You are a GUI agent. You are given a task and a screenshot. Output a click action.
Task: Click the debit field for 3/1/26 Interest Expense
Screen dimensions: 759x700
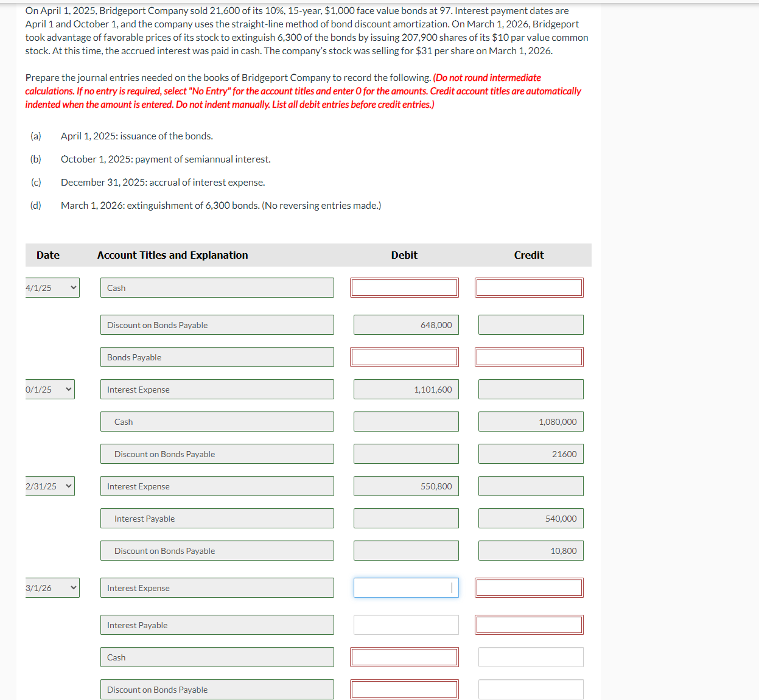(406, 588)
